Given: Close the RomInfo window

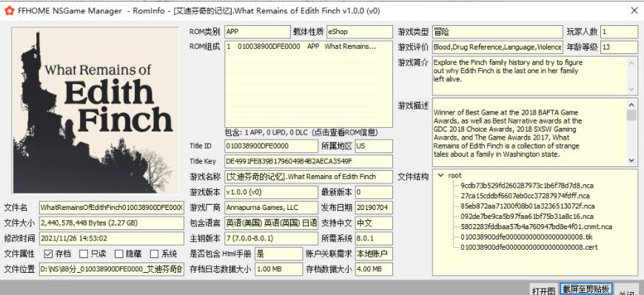Looking at the screenshot, I should (x=634, y=10).
